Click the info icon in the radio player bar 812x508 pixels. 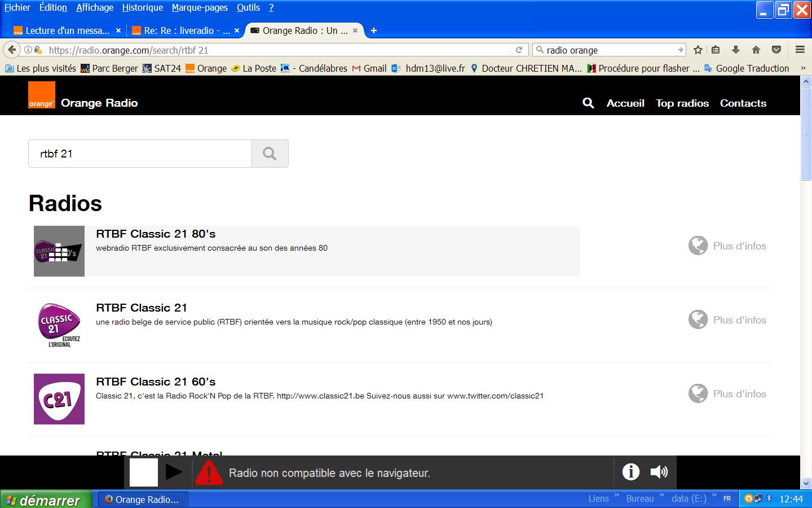pyautogui.click(x=630, y=472)
